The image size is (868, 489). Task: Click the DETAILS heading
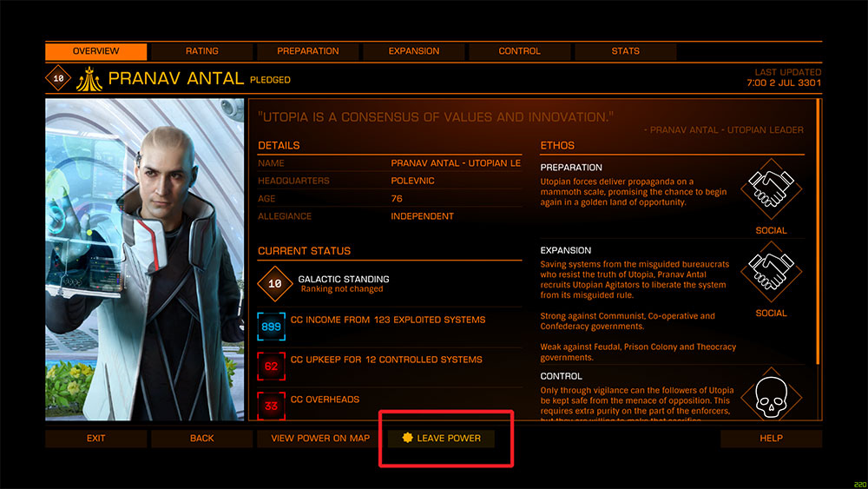click(x=279, y=146)
